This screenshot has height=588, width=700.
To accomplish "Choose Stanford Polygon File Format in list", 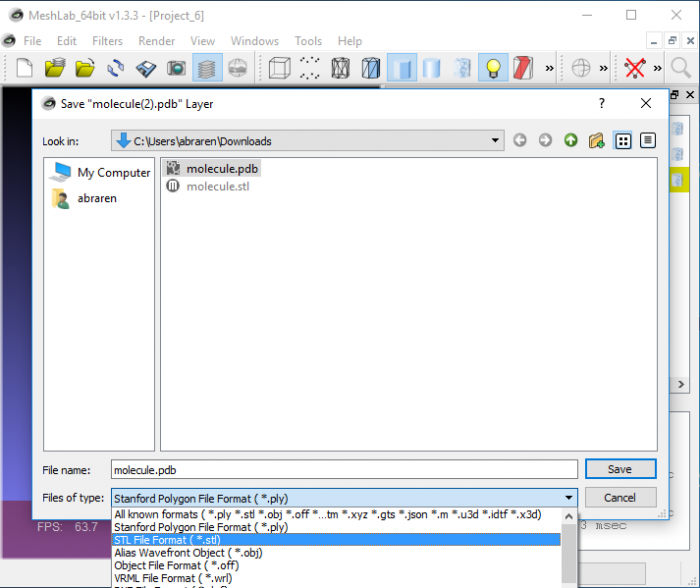I will (337, 527).
